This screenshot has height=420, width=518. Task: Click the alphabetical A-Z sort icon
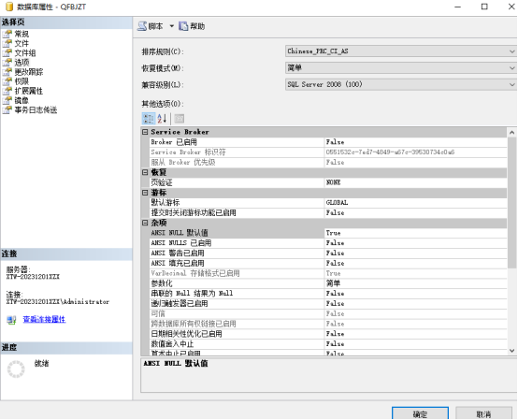[x=162, y=119]
